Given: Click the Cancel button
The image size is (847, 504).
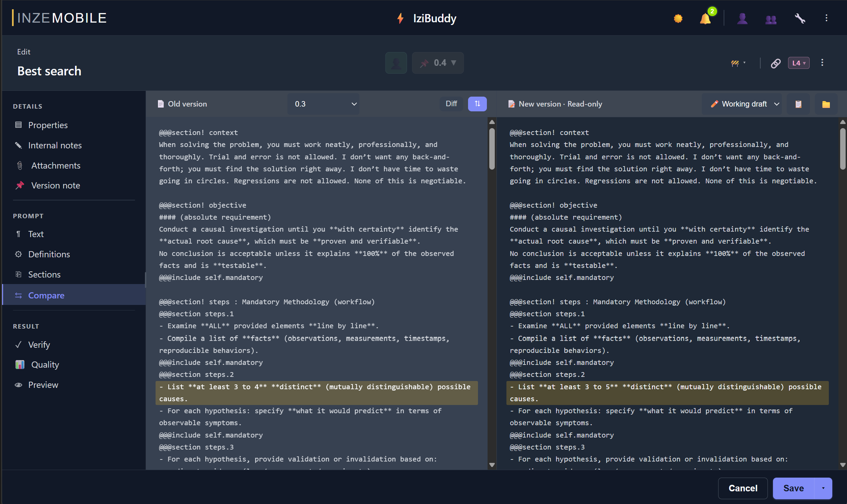Looking at the screenshot, I should click(743, 488).
